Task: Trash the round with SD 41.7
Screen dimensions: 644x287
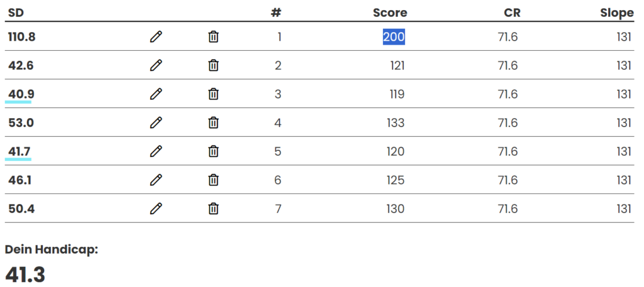Action: point(213,151)
